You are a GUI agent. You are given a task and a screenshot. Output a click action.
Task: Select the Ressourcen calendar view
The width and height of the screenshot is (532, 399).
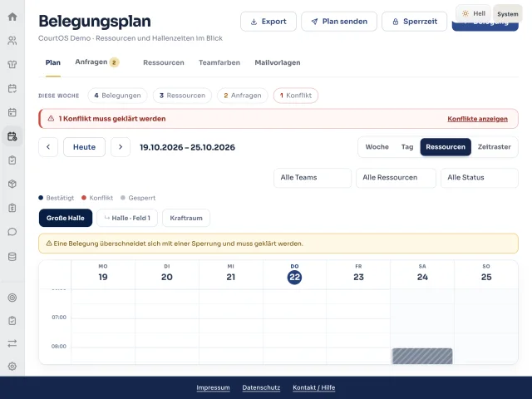point(446,147)
